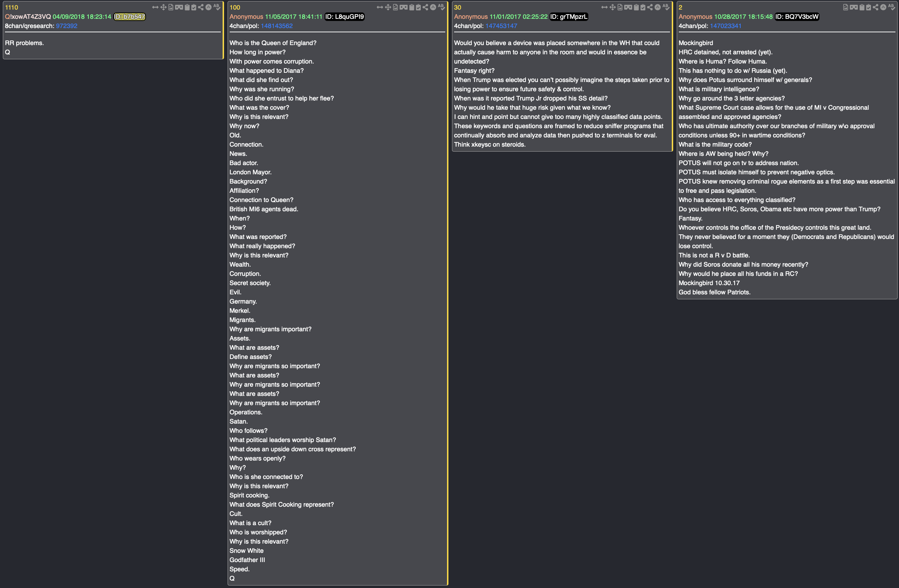Screen dimensions: 899x588
Task: Click the highlighted ID: b7b547 badge
Action: pos(130,17)
